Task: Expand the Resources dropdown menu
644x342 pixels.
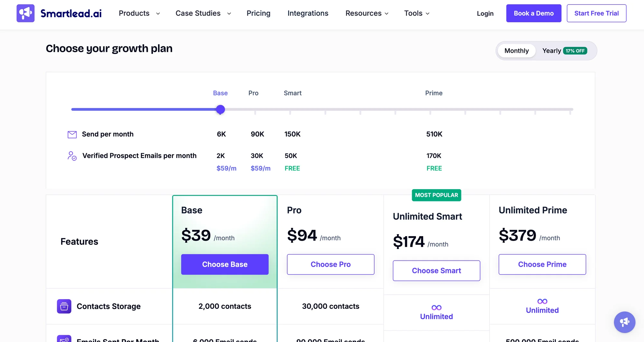Action: click(x=367, y=13)
